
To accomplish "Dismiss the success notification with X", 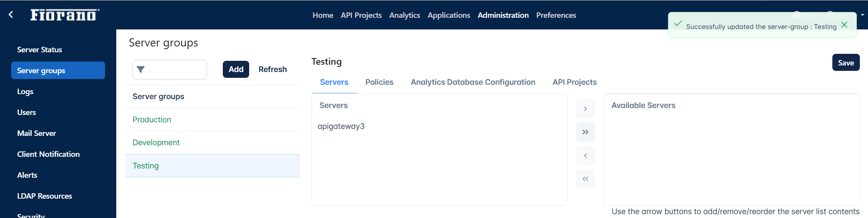I will (844, 25).
